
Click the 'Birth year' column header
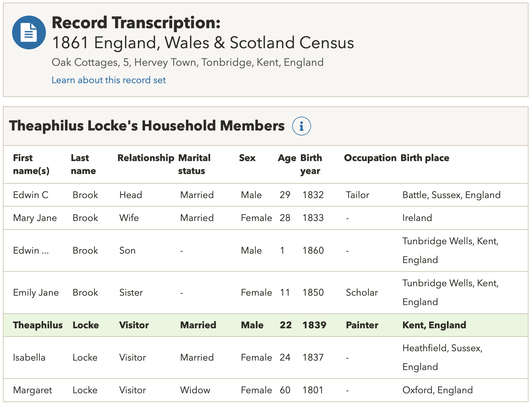pyautogui.click(x=311, y=164)
